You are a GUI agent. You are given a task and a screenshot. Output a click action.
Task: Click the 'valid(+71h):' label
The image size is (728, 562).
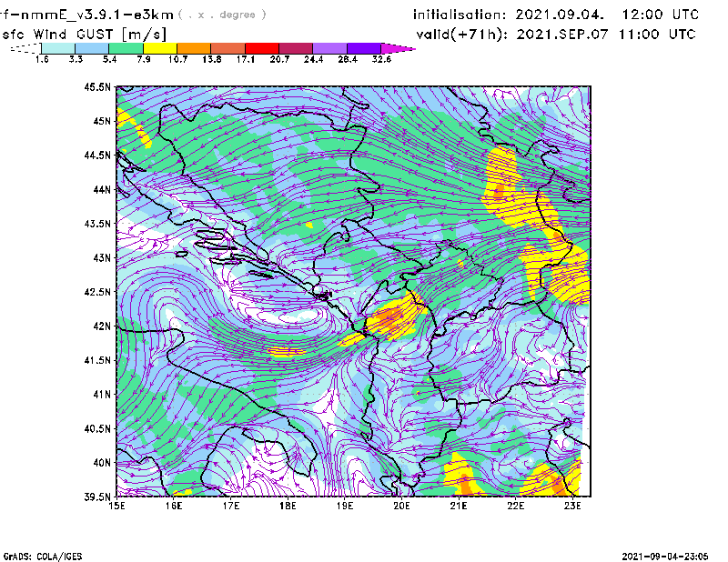coord(462,35)
